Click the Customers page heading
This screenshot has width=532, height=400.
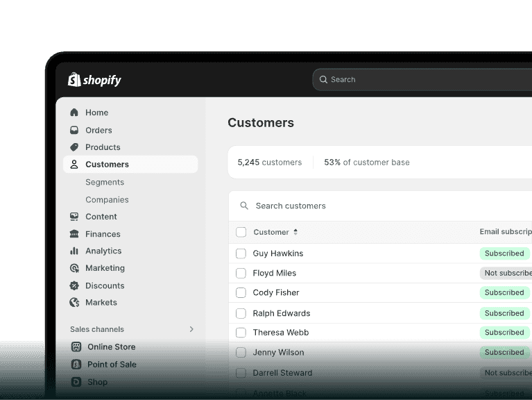(x=261, y=123)
